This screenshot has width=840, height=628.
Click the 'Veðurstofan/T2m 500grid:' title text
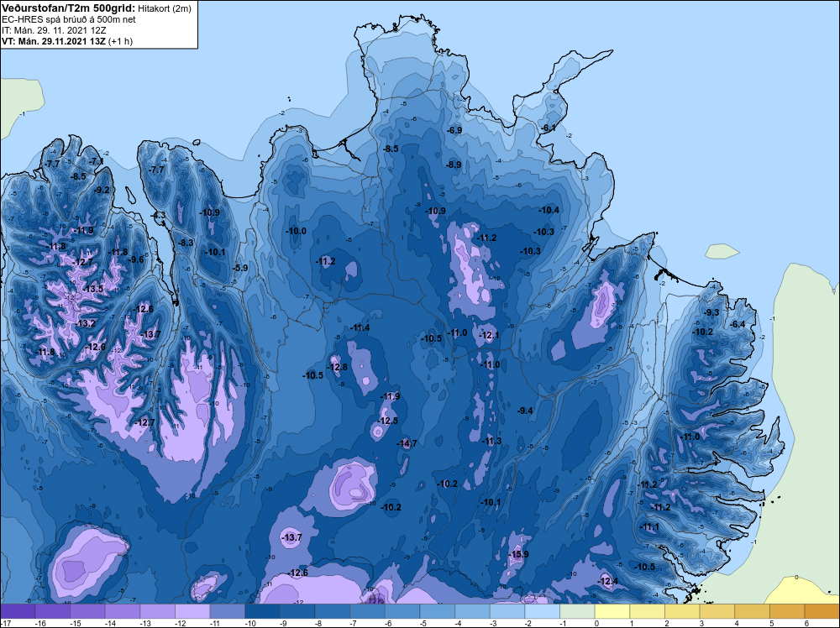pyautogui.click(x=67, y=8)
